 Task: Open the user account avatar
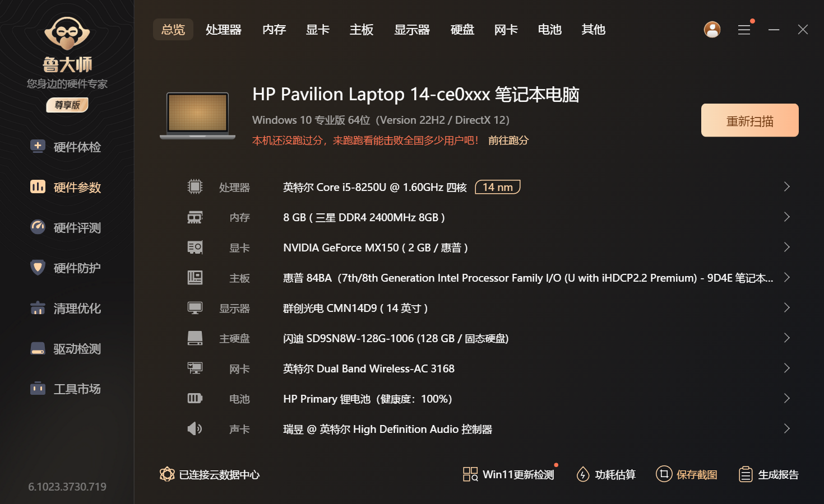[x=712, y=30]
